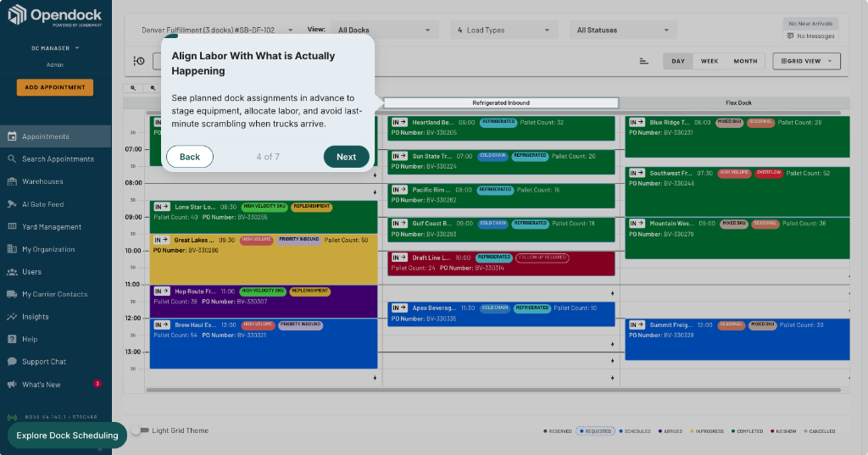Click the IN arrow badge on Summit Freight appointment

(637, 325)
